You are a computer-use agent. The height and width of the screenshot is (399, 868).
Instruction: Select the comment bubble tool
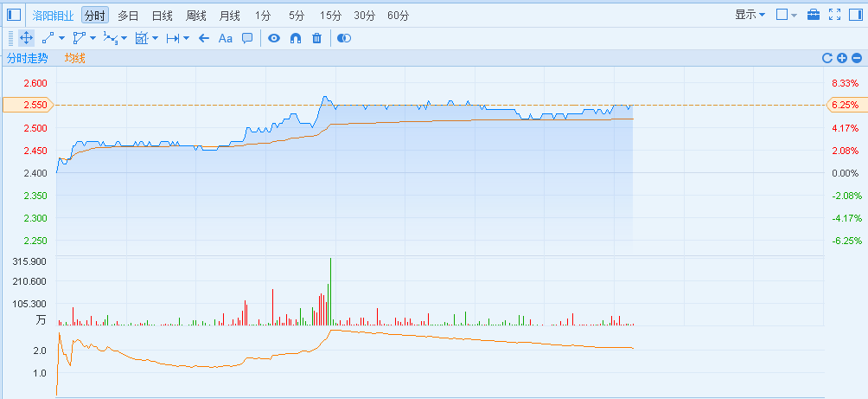click(x=247, y=38)
